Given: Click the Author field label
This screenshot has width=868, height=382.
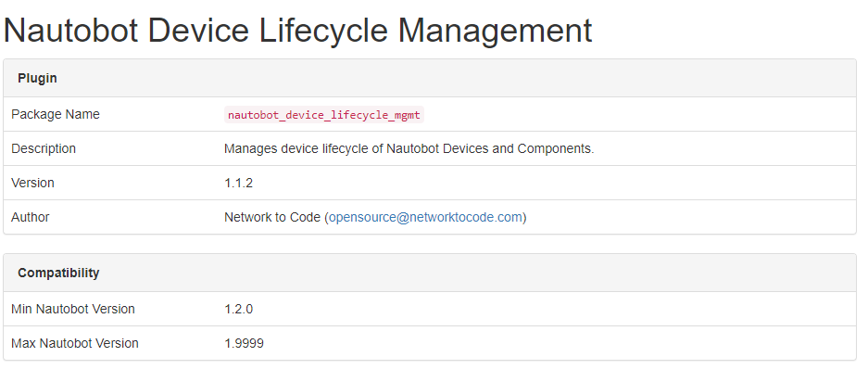Looking at the screenshot, I should [31, 217].
